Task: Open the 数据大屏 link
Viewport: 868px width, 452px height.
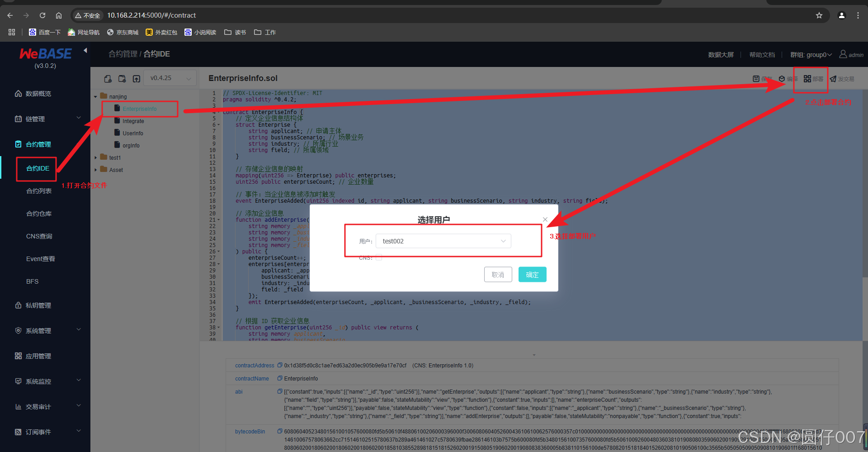Action: point(721,55)
